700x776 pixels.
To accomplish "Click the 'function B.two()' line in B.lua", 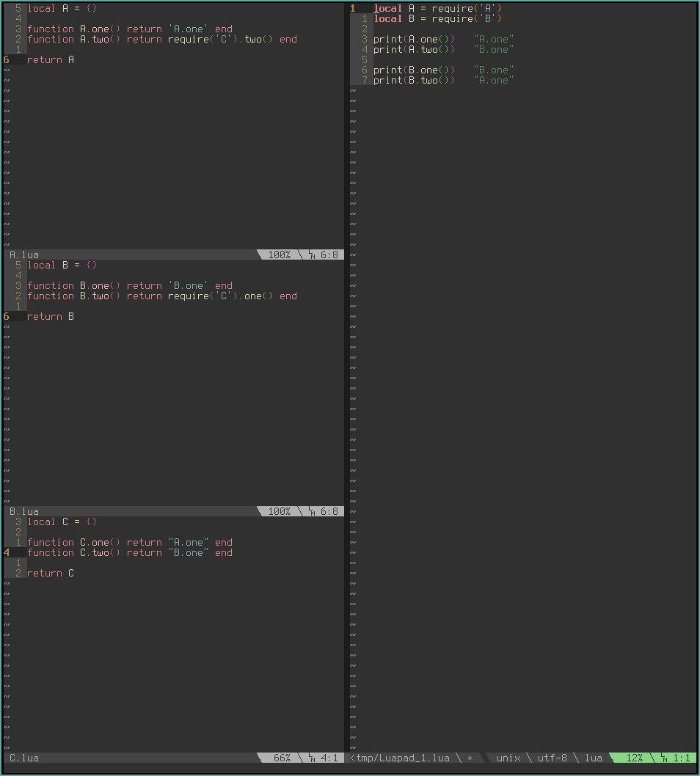I will (162, 296).
